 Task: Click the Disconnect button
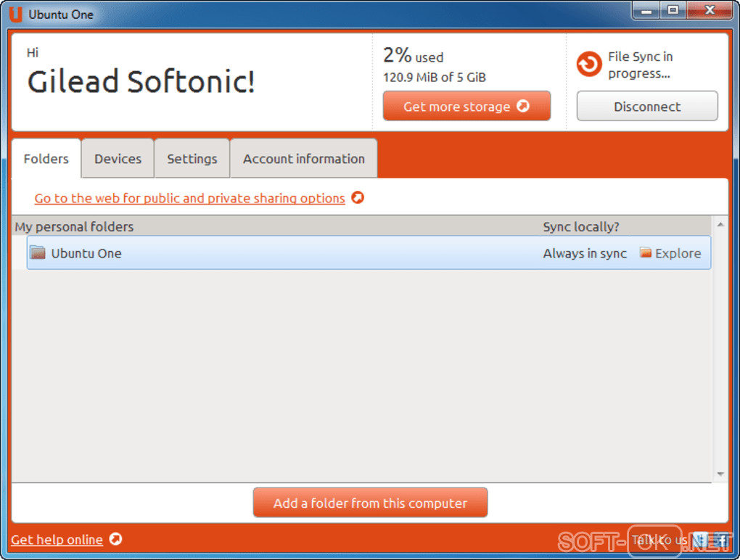tap(647, 106)
